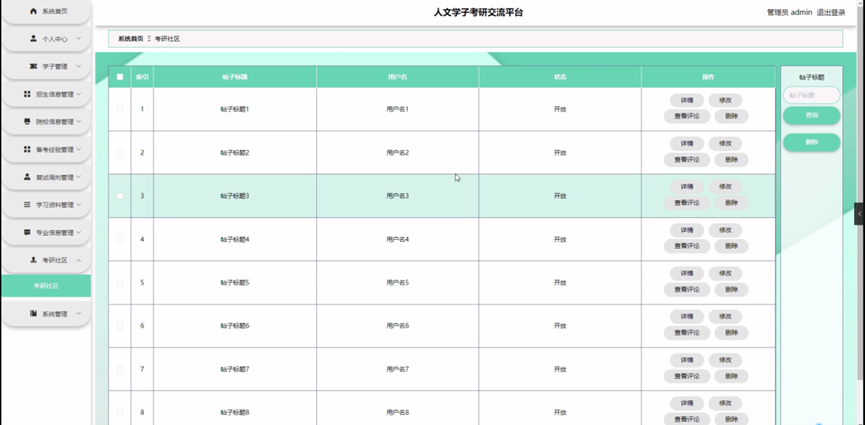Click the green batch 删除 button in search panel
This screenshot has width=865, height=425.
point(811,142)
